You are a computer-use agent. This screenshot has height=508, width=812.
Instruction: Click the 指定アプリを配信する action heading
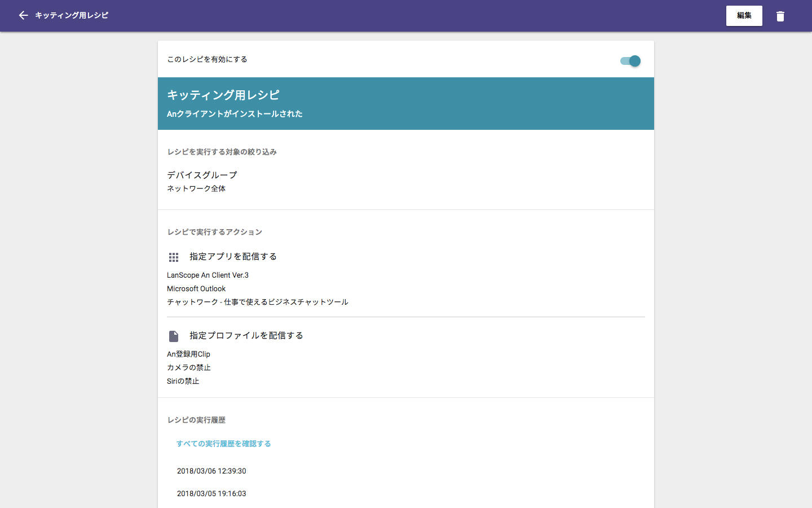coord(233,256)
